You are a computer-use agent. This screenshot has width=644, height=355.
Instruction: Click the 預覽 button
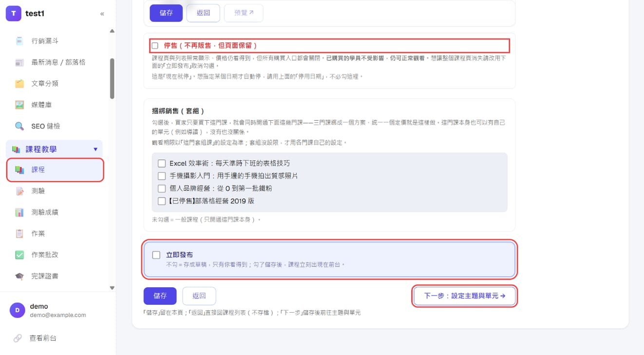(244, 13)
